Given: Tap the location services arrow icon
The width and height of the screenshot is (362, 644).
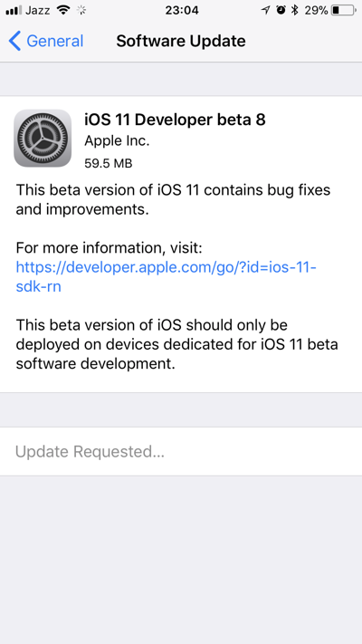Looking at the screenshot, I should [265, 10].
